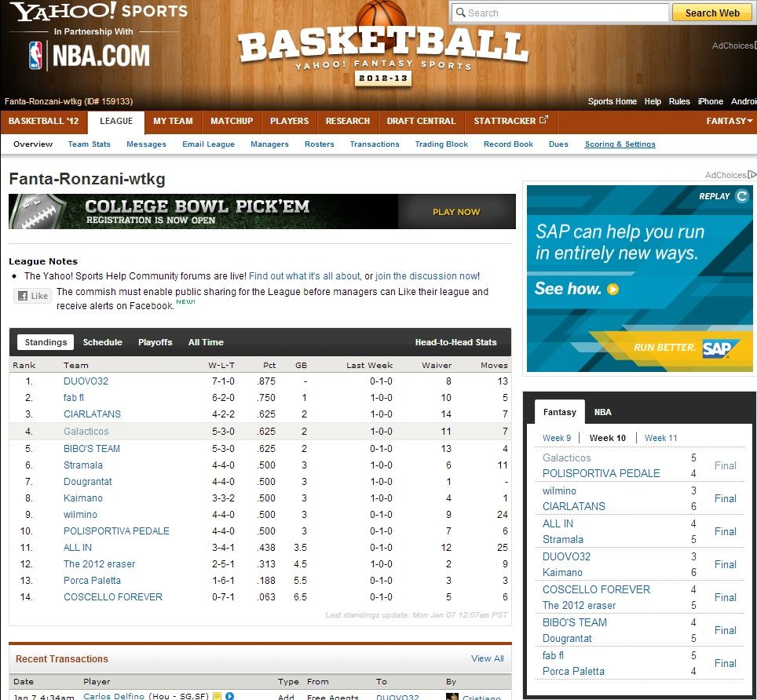Show Week 11 matchups
Image resolution: width=757 pixels, height=700 pixels.
(660, 438)
